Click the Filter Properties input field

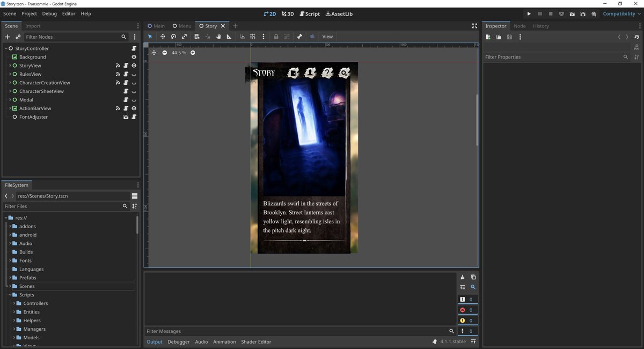pos(553,57)
